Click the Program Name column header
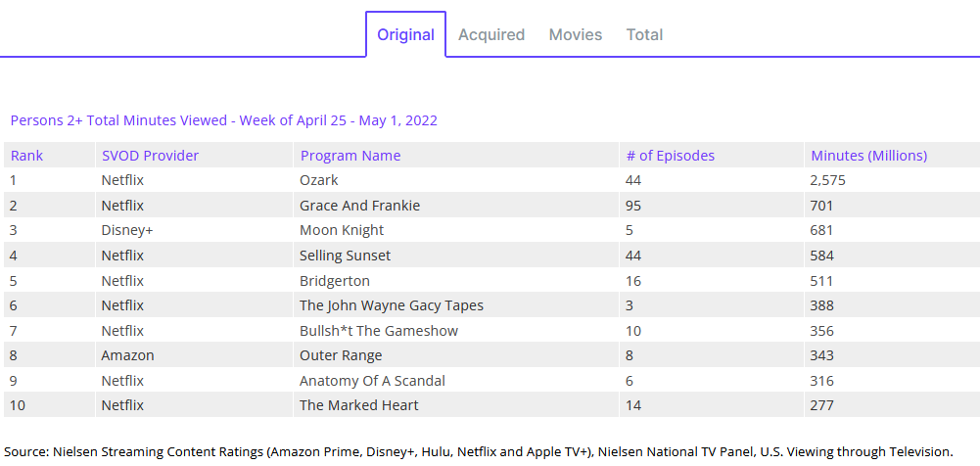The width and height of the screenshot is (980, 466). click(x=350, y=156)
